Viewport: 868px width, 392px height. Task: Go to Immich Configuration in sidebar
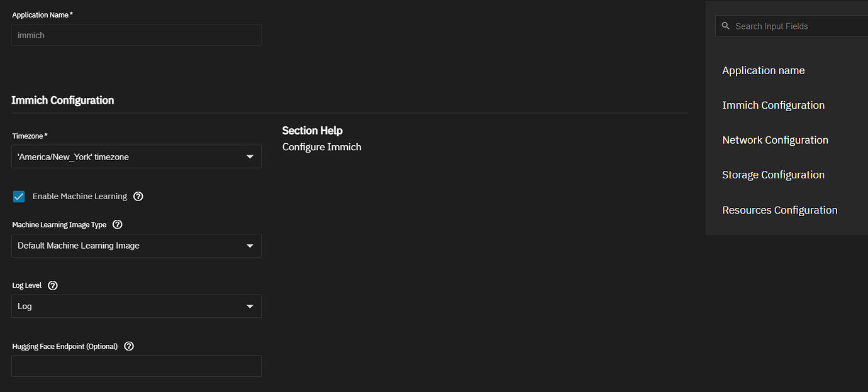point(773,106)
